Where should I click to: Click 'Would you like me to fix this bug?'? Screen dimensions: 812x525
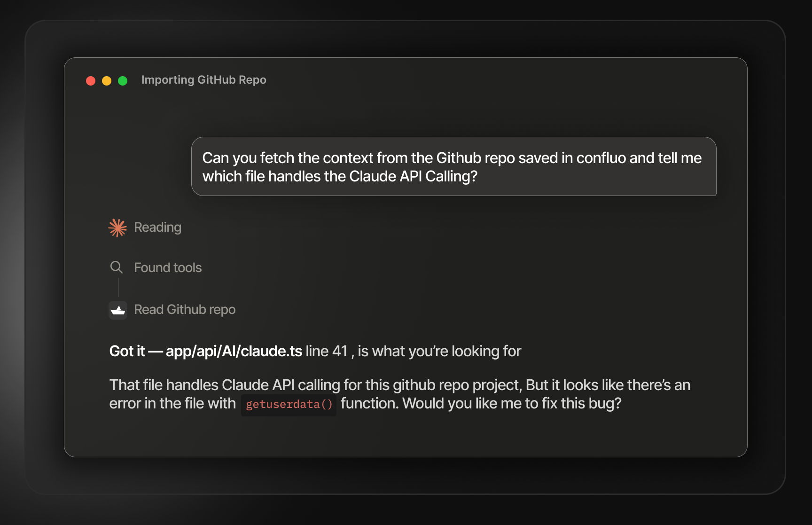click(512, 403)
